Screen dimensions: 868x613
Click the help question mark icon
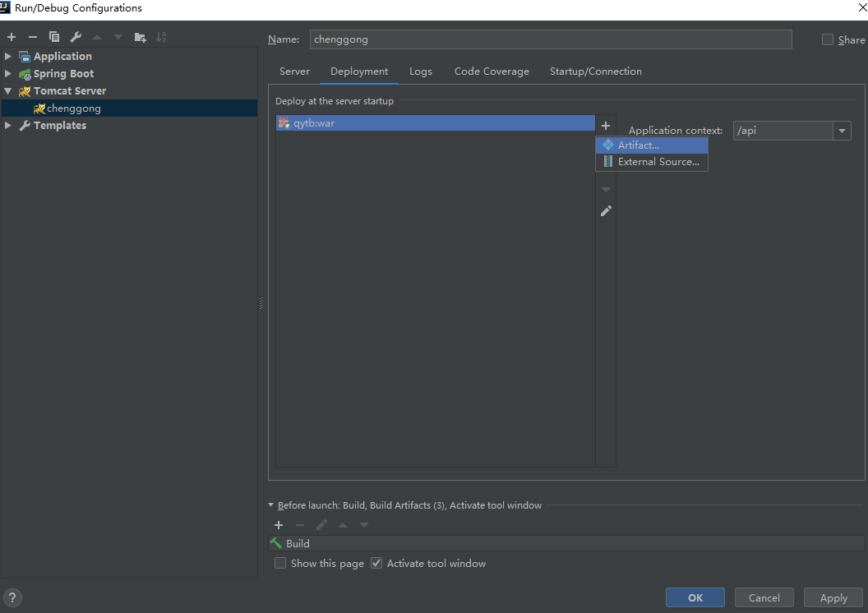[12, 597]
